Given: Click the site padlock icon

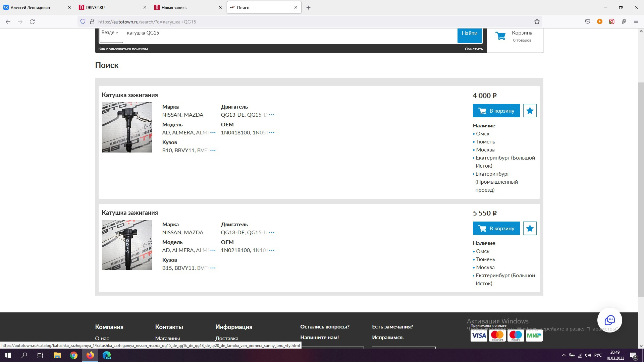Looking at the screenshot, I should 92,22.
